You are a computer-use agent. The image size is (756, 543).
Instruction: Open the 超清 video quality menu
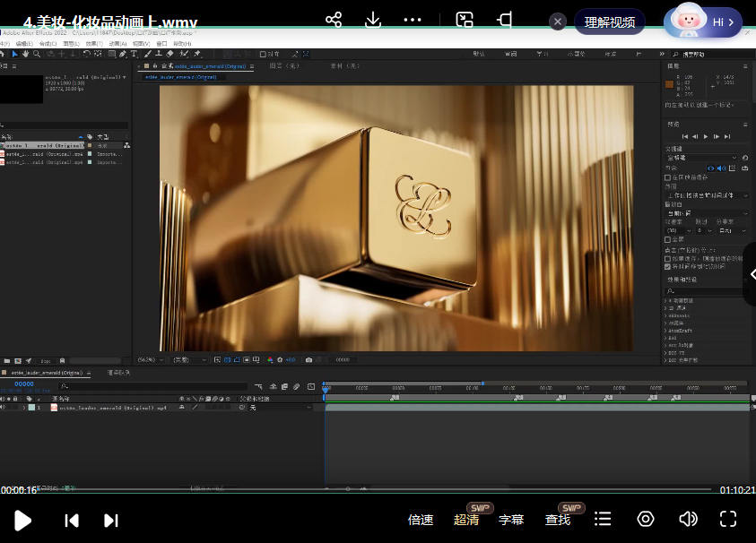tap(466, 520)
